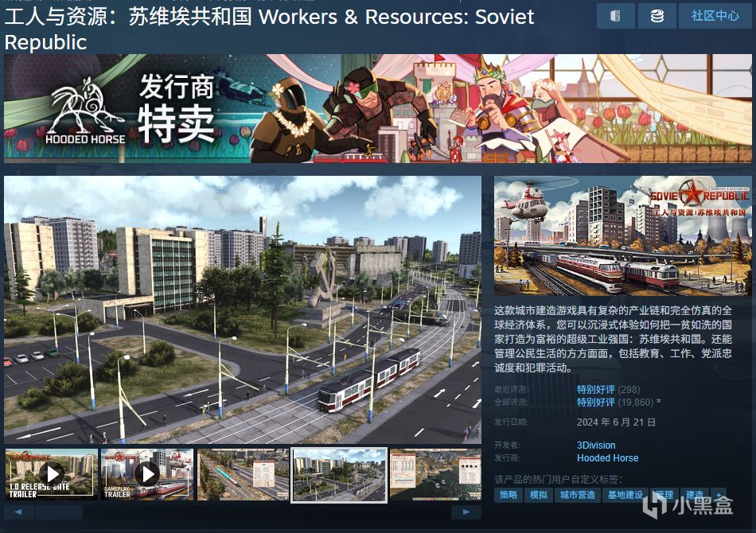Select the railway screenshot thumbnail with train
Viewport: 756px width, 533px height.
[243, 474]
